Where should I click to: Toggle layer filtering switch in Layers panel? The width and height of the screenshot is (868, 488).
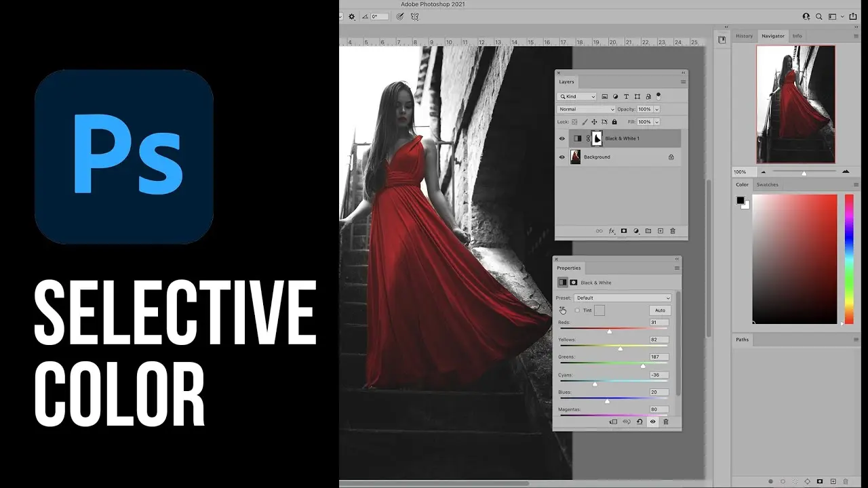[x=658, y=97]
